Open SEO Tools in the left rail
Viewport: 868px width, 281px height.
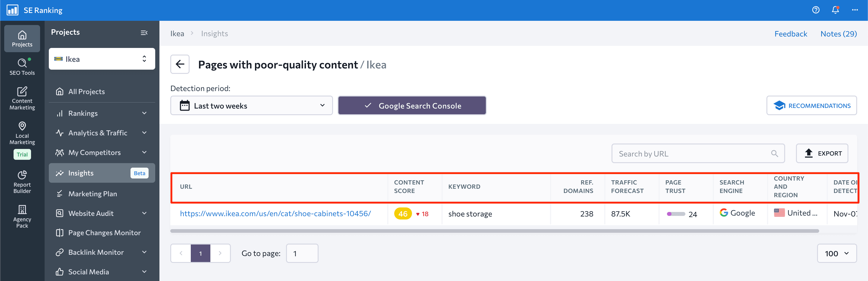[x=22, y=67]
